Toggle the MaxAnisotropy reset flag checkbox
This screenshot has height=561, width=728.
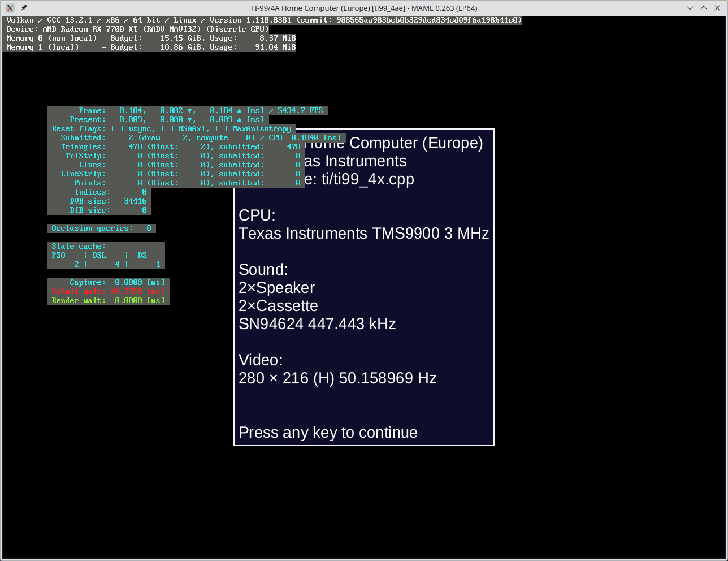point(222,129)
